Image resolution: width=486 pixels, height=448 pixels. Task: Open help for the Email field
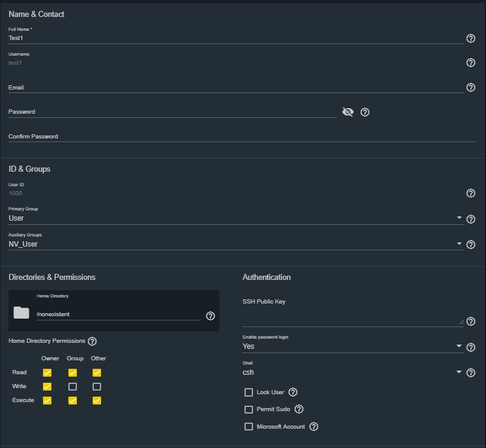[x=470, y=88]
